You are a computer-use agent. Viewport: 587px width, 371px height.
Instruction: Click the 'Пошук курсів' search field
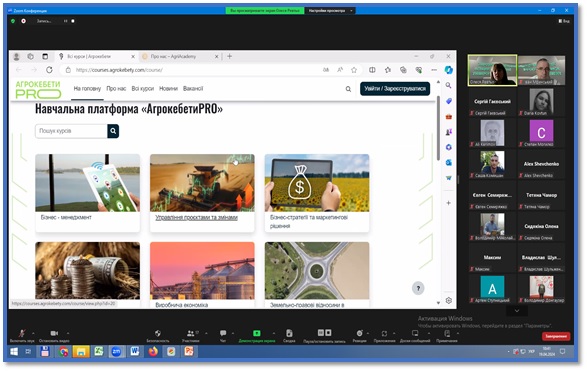pyautogui.click(x=71, y=131)
